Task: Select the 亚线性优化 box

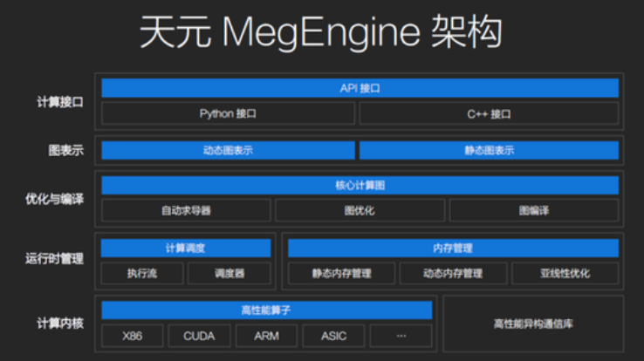Action: pyautogui.click(x=565, y=273)
